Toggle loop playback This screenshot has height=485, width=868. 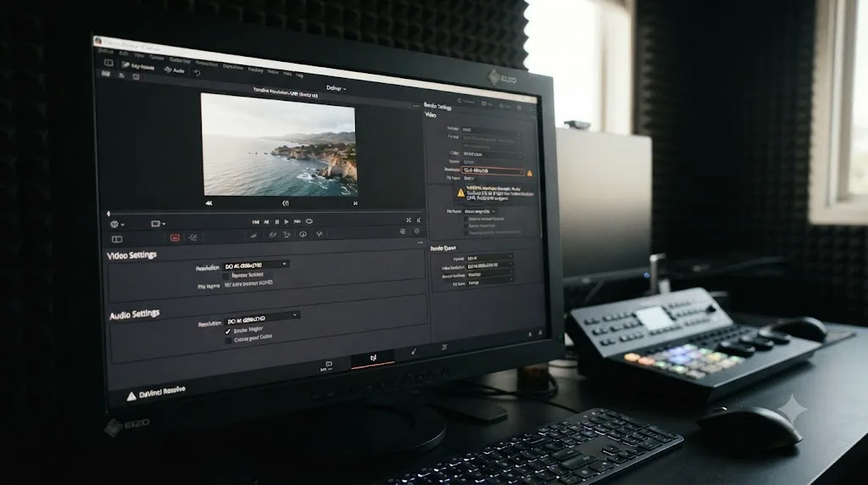point(309,221)
